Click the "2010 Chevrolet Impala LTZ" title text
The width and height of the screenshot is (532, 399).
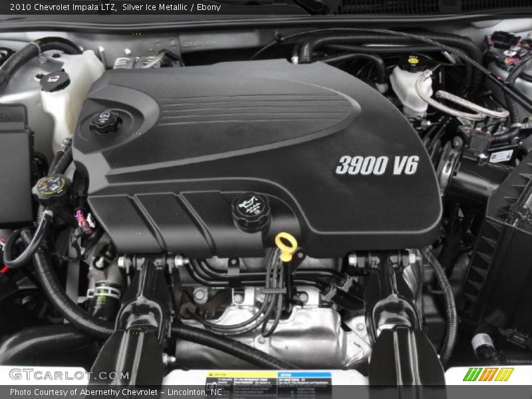63,7
